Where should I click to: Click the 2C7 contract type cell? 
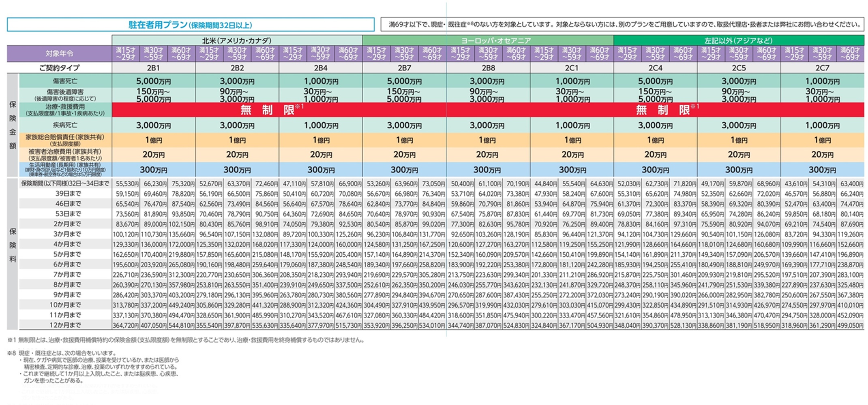pos(822,68)
